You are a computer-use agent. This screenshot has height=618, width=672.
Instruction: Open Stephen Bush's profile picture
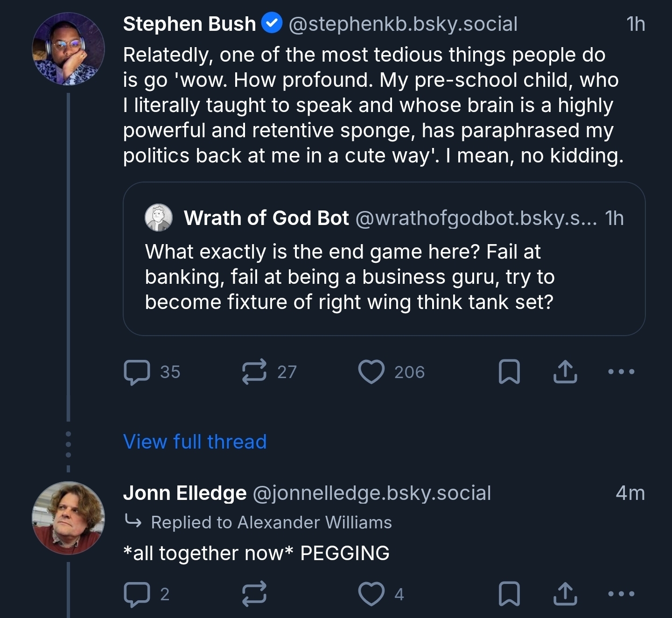[x=68, y=49]
